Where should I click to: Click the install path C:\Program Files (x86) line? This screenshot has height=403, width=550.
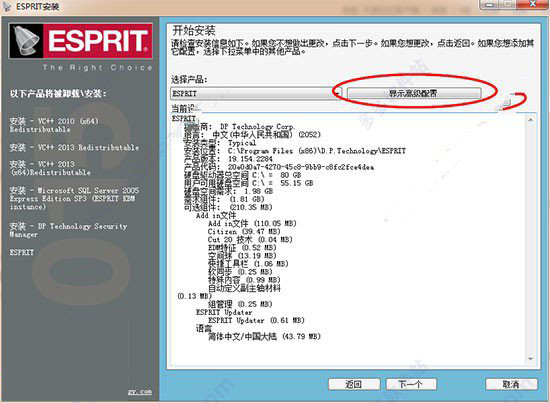[295, 151]
